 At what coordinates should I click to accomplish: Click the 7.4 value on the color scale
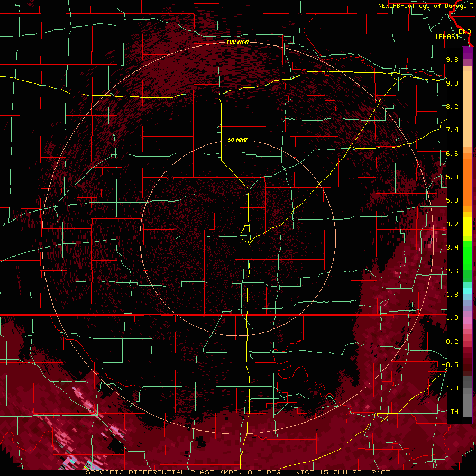click(452, 130)
